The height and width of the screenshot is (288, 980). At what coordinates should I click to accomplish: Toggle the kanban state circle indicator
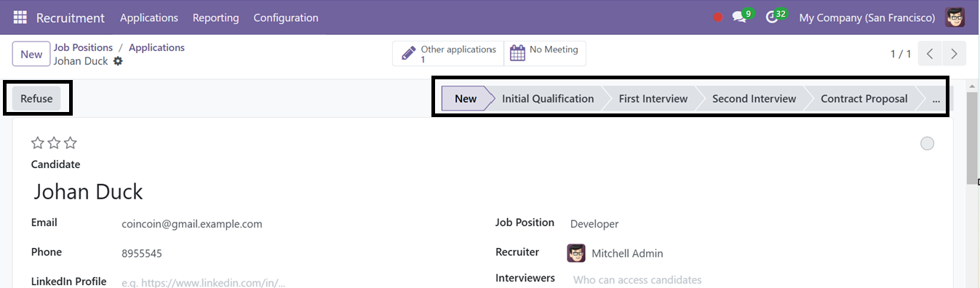[927, 143]
